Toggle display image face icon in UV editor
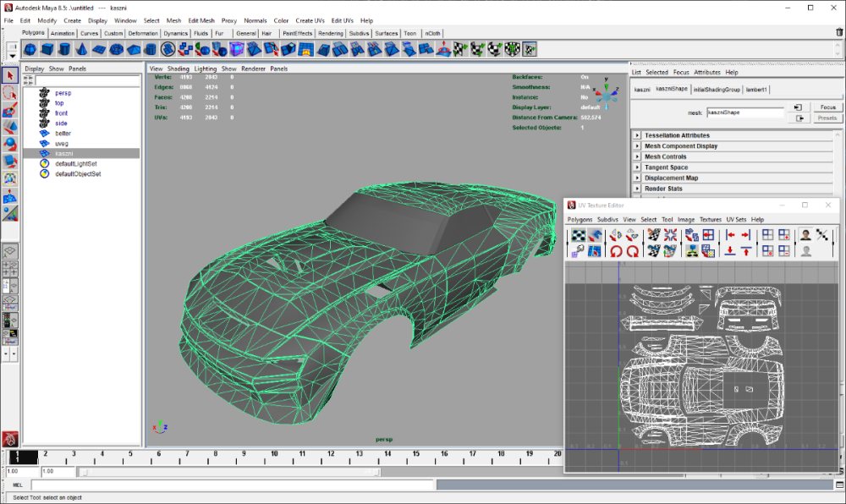Image resolution: width=846 pixels, height=504 pixels. click(805, 235)
